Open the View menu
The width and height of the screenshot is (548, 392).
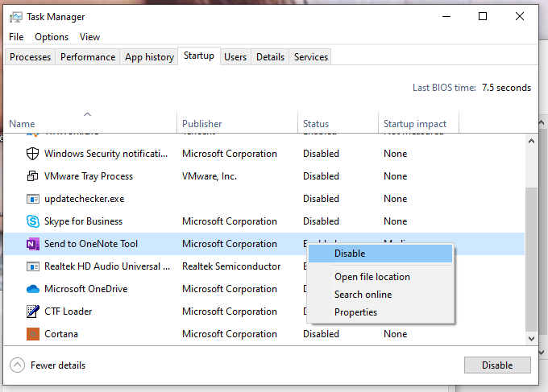click(x=89, y=37)
